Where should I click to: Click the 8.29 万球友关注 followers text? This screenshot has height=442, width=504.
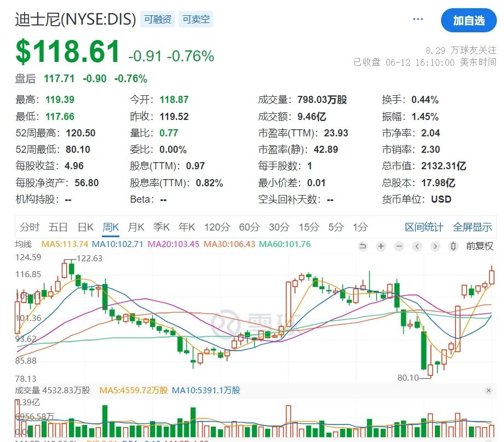(x=461, y=50)
